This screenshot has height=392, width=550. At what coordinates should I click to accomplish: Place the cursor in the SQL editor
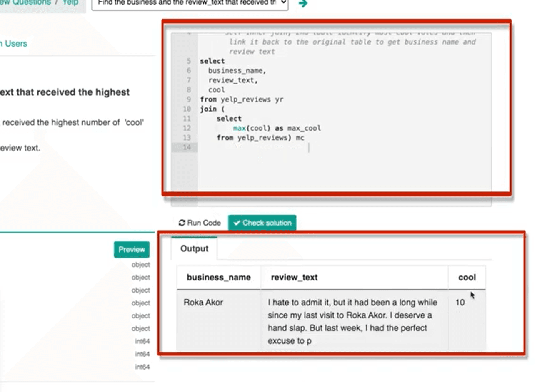[308, 148]
